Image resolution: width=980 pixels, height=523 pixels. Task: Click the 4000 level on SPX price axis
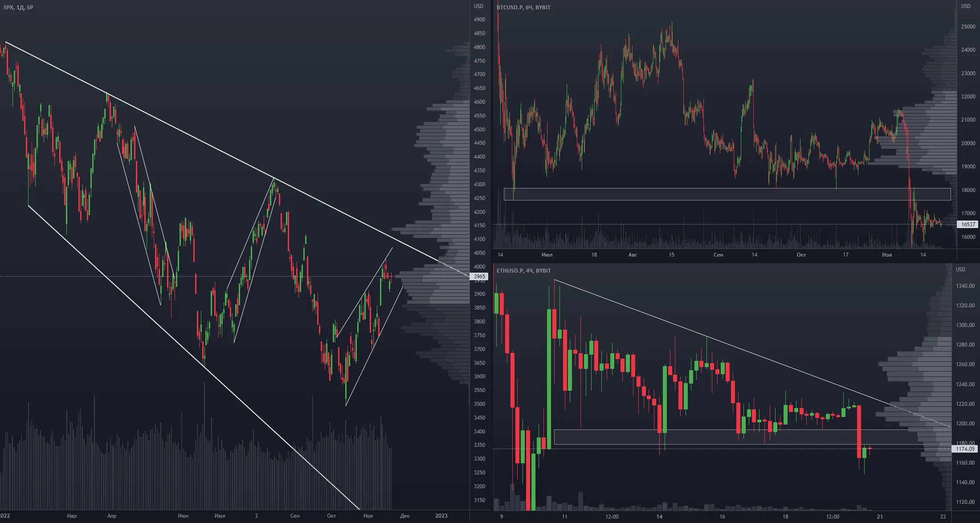[480, 267]
